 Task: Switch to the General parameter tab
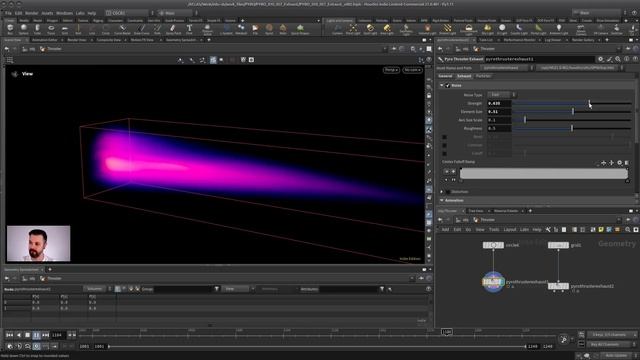coord(445,76)
